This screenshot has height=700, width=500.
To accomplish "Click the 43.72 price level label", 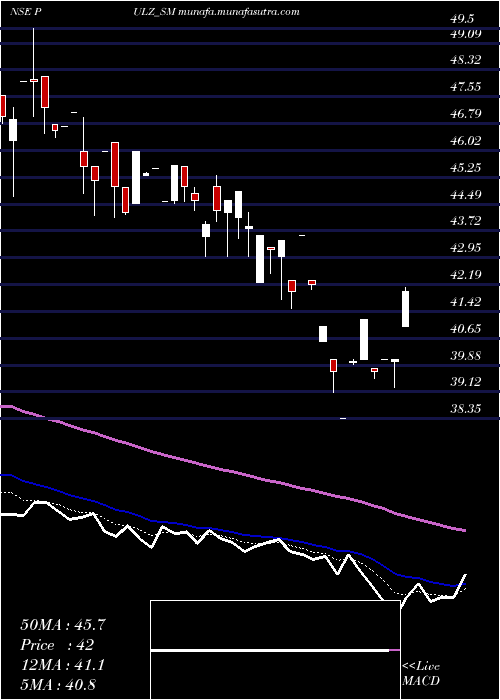I will click(x=465, y=221).
